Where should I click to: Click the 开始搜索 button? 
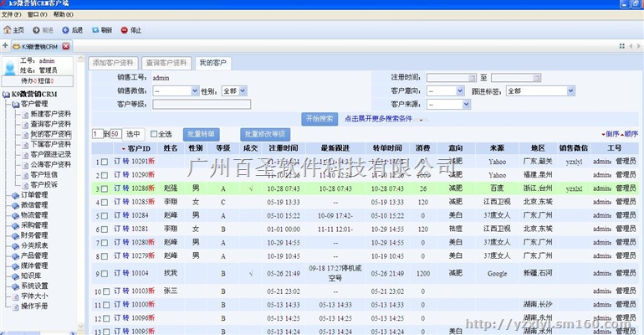click(x=319, y=119)
